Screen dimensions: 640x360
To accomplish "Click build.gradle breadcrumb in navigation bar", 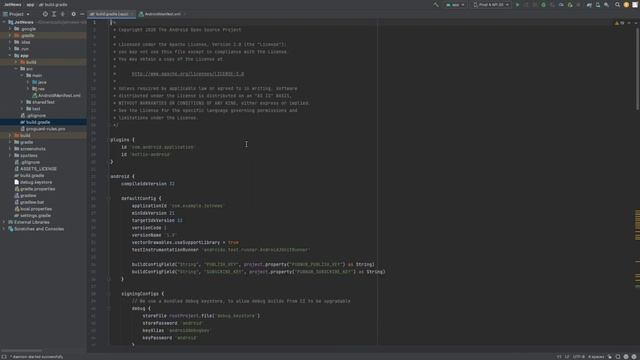I will pos(53,4).
